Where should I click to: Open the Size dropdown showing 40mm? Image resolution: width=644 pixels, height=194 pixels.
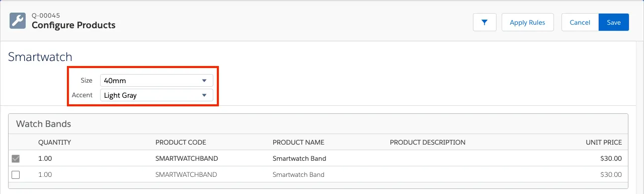click(x=156, y=80)
